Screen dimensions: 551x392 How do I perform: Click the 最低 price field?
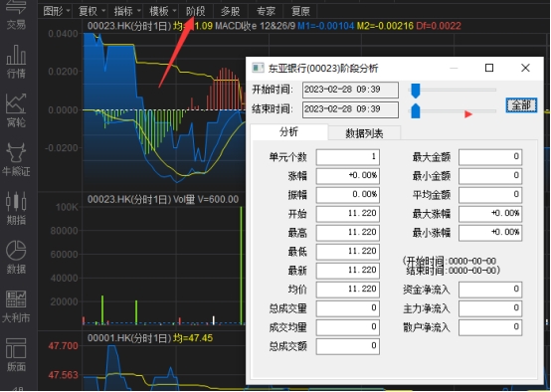coord(348,252)
